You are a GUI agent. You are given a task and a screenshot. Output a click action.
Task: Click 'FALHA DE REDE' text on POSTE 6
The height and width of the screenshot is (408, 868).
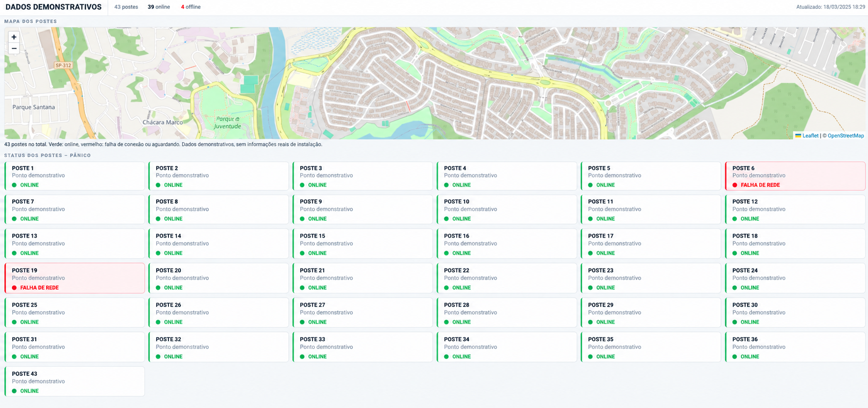760,185
